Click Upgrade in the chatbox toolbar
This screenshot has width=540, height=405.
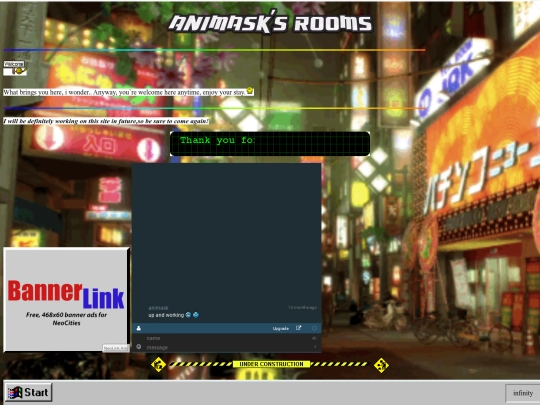281,329
